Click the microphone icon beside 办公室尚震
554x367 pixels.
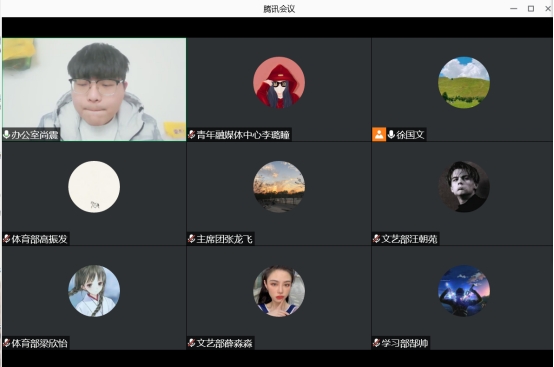point(6,135)
